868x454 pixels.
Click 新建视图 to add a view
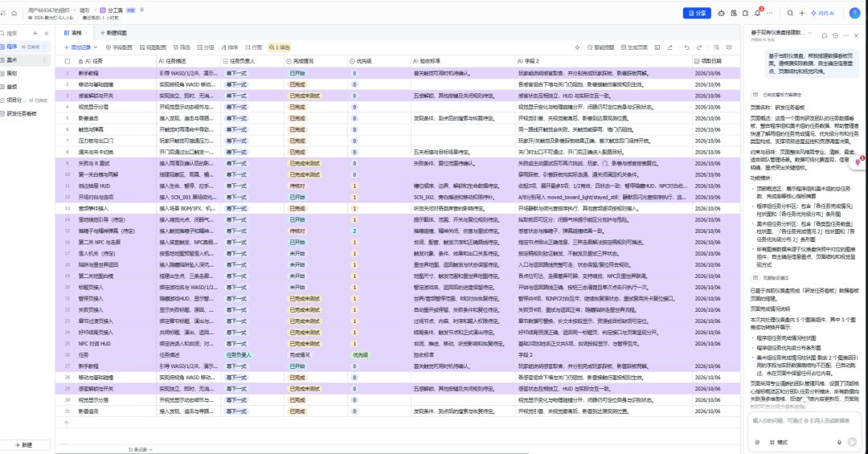pos(113,33)
